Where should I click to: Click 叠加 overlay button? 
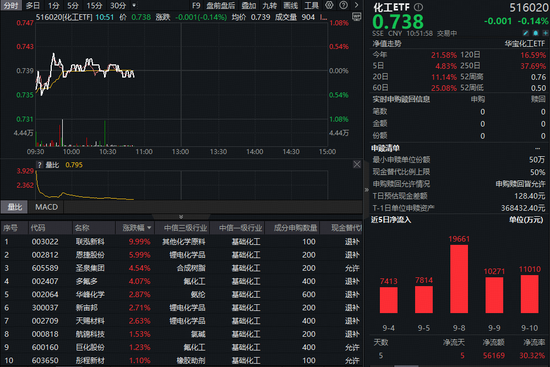pos(249,6)
